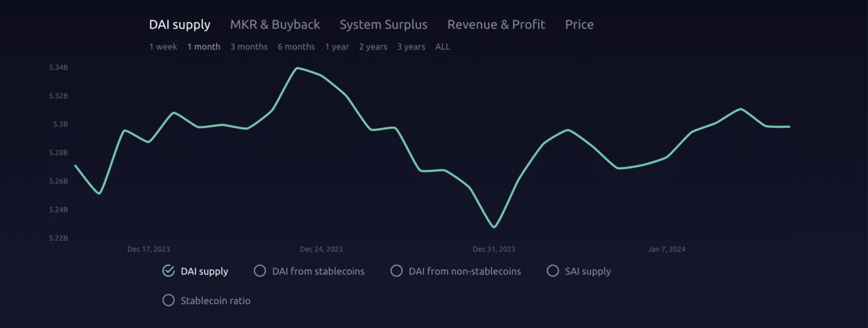Toggle the Stablecoin ratio series
The height and width of the screenshot is (328, 868).
[x=206, y=300]
